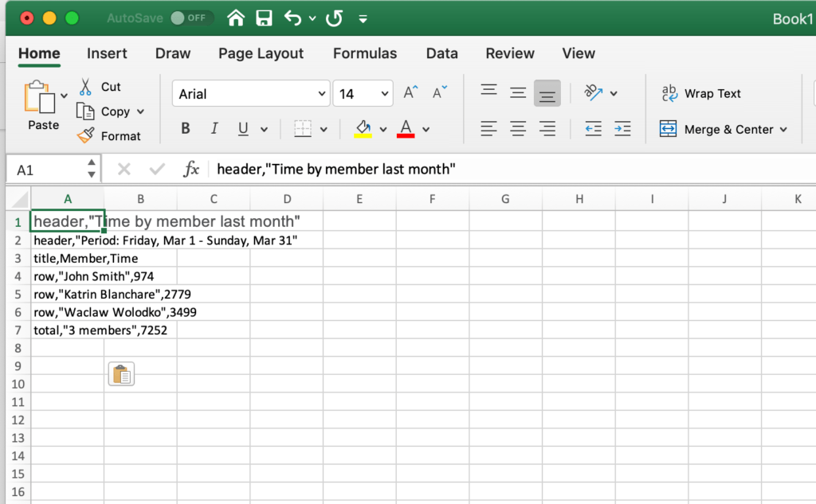Select cell A7 containing the total row
Image resolution: width=816 pixels, height=504 pixels.
tap(68, 330)
